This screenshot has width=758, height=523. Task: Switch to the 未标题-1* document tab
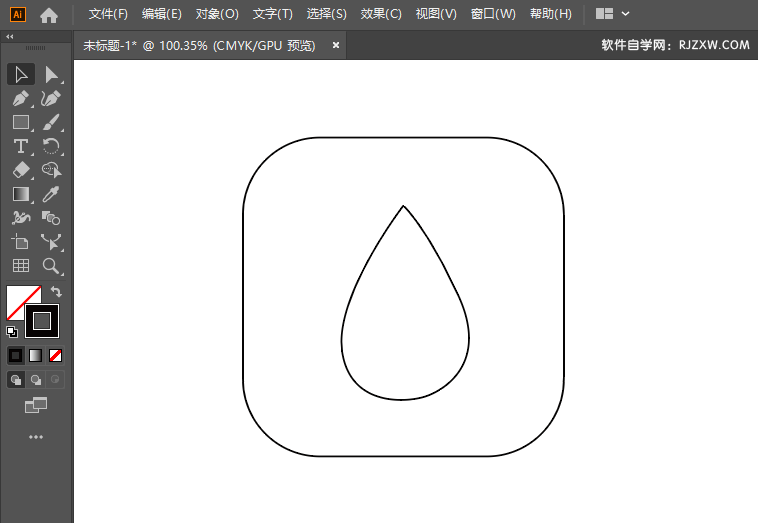(199, 45)
